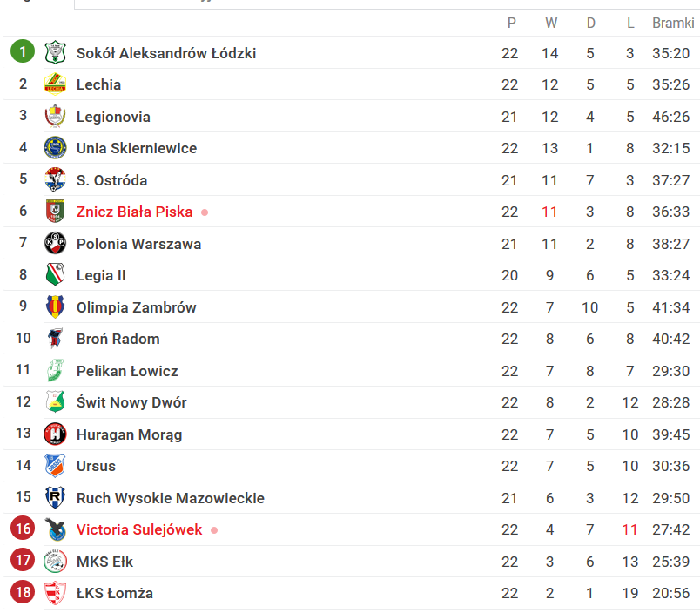
Task: Click Sokół Aleksandrów Łódzki club crest
Action: 55,52
